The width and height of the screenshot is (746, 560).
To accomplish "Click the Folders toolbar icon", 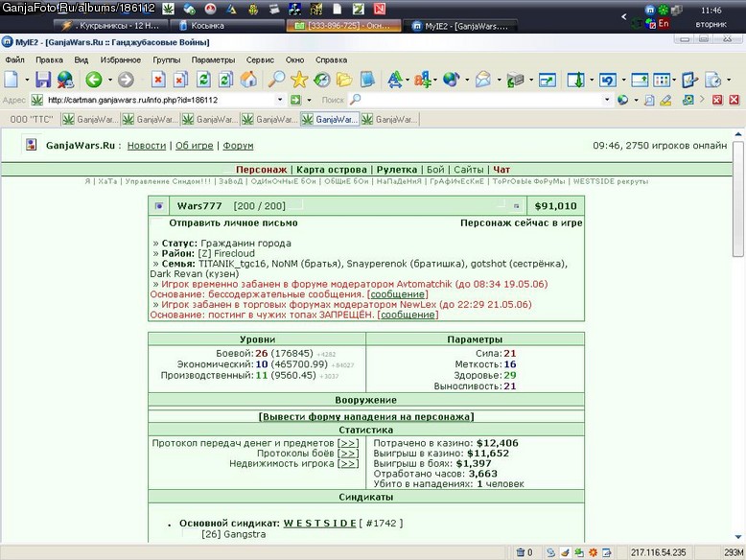I will (344, 80).
